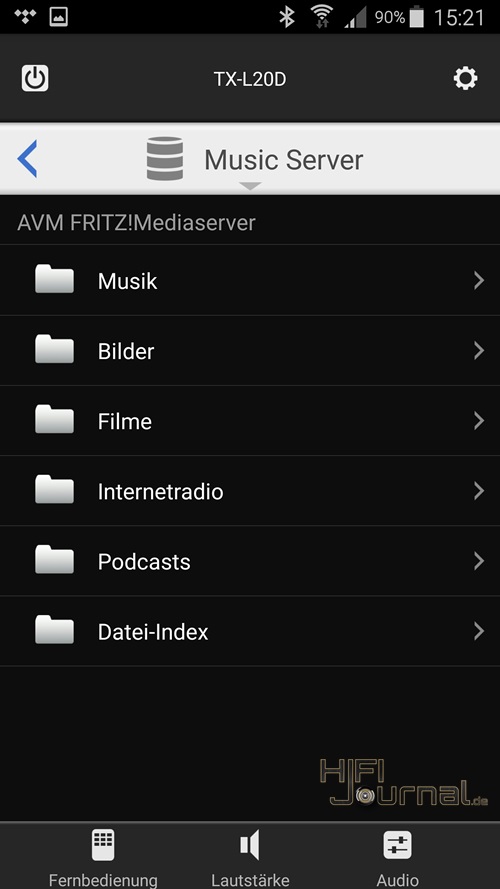The height and width of the screenshot is (889, 500).
Task: Tap the Podcasts folder label
Action: (144, 561)
